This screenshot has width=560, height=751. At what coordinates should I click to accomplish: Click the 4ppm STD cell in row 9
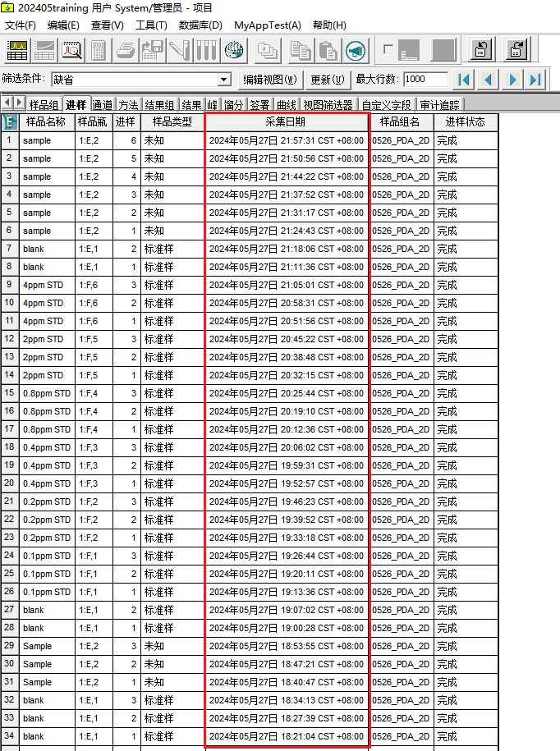[x=47, y=285]
